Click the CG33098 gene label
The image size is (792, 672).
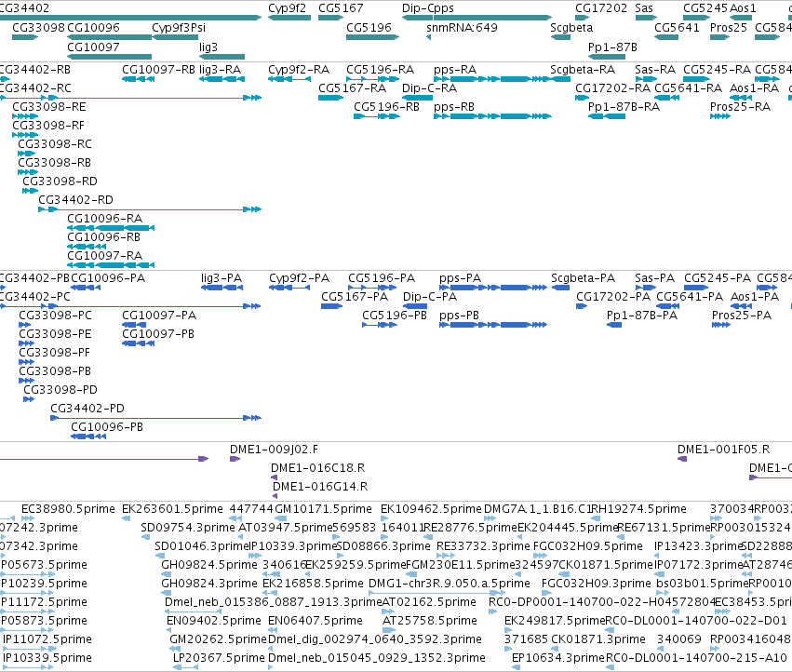coord(38,27)
